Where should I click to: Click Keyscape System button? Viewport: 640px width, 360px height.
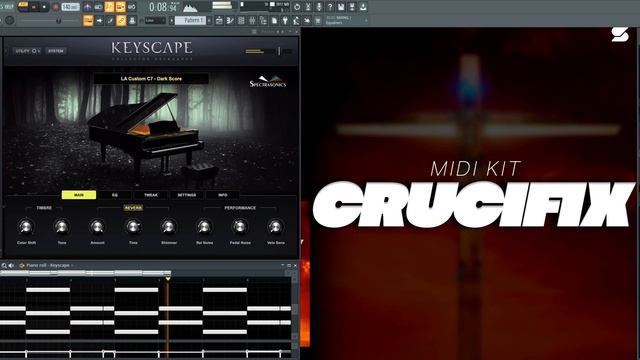coord(56,51)
